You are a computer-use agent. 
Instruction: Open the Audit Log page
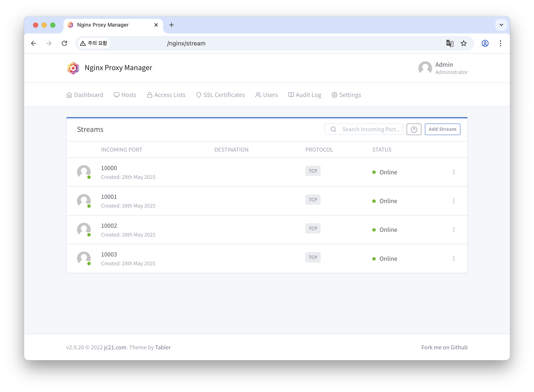pos(305,95)
